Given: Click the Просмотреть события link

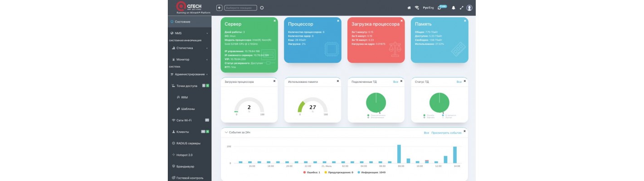Looking at the screenshot, I should (x=446, y=133).
